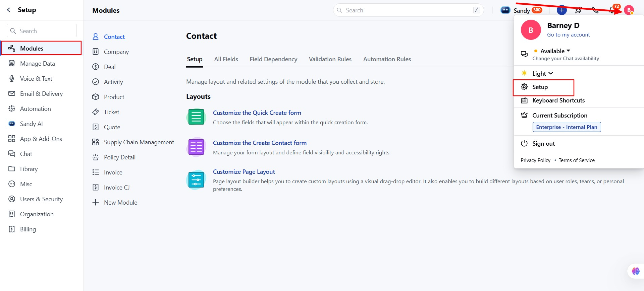The height and width of the screenshot is (291, 644).
Task: Open the Terms of Service link
Action: (577, 160)
